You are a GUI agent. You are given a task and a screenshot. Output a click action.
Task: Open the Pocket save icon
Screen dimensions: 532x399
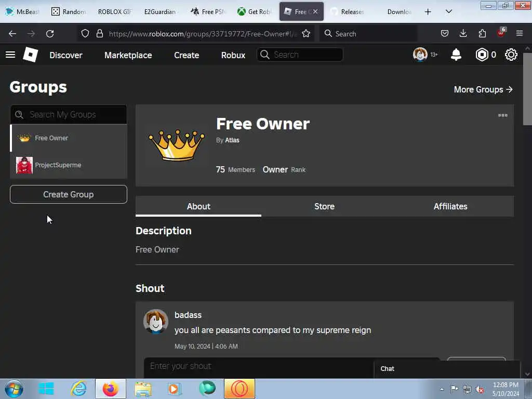pos(445,33)
